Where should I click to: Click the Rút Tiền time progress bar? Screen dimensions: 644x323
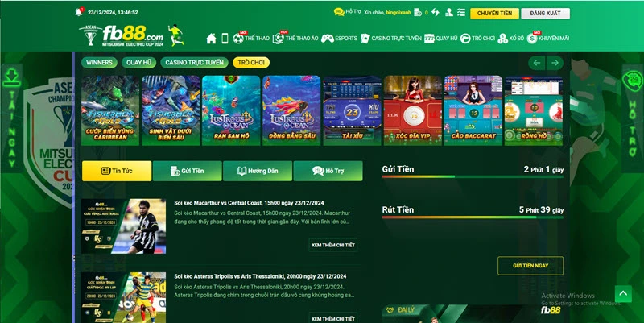[x=473, y=217]
